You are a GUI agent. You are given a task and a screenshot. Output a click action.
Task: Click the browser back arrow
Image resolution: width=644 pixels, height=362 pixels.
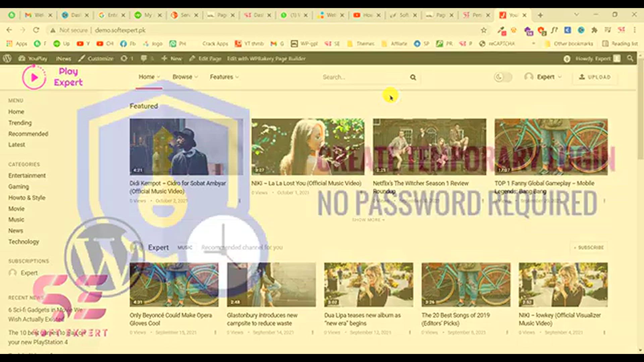[9, 30]
